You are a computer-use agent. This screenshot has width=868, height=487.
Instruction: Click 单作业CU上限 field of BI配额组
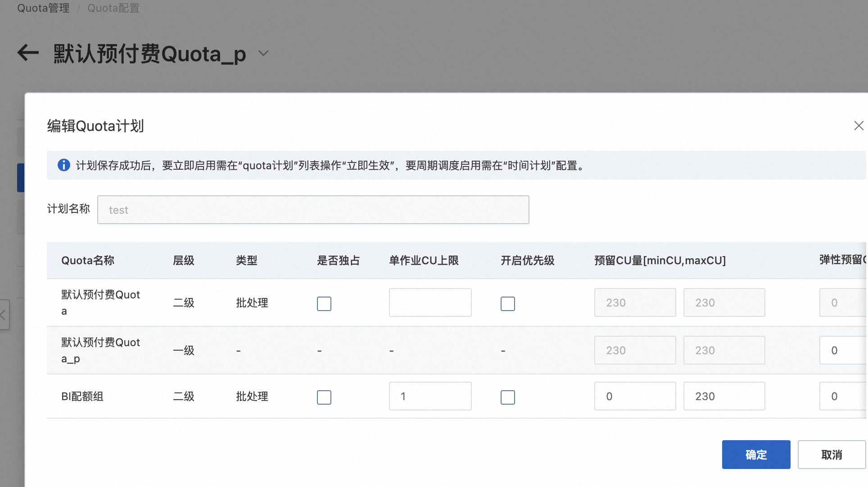(x=430, y=396)
